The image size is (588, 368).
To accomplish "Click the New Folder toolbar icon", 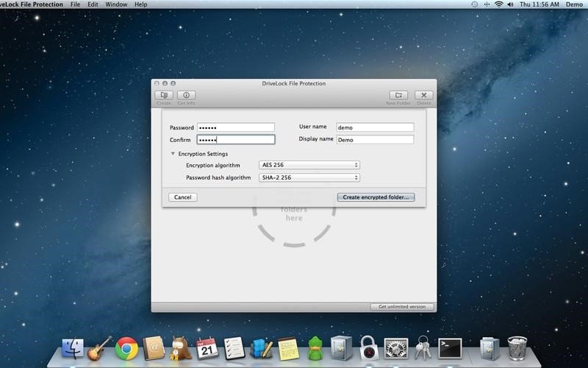I will pyautogui.click(x=398, y=95).
